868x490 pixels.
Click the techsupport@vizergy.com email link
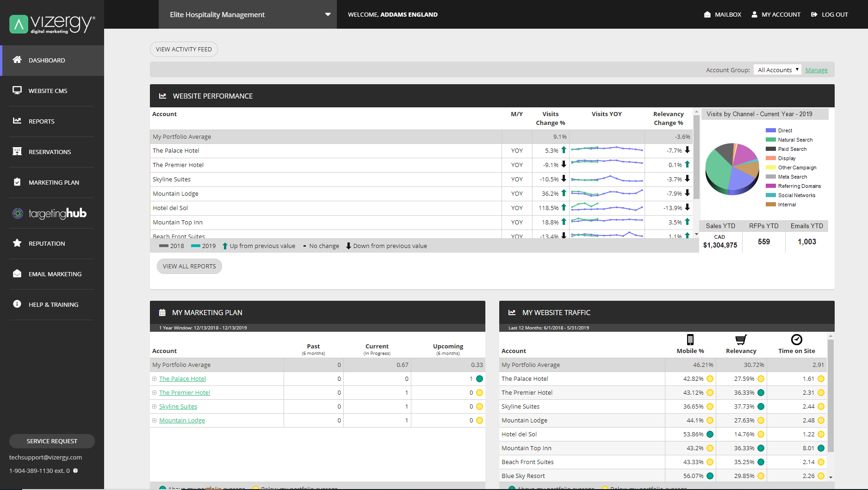click(45, 457)
